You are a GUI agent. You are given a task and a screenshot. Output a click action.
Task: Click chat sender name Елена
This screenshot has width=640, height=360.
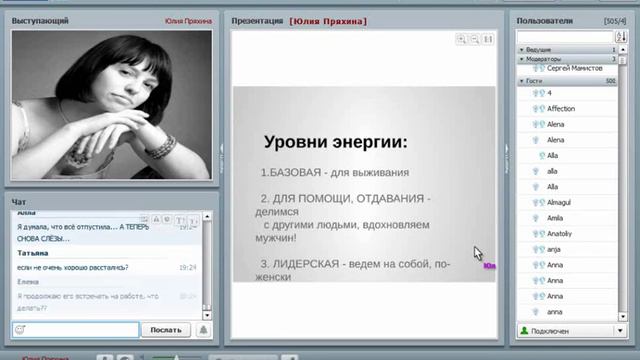pyautogui.click(x=28, y=282)
